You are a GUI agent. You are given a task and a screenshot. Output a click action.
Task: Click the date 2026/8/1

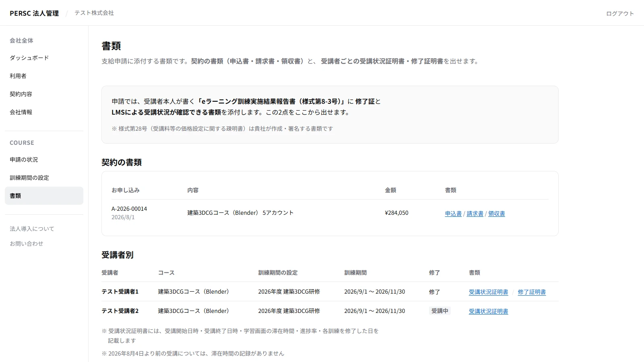(x=123, y=217)
